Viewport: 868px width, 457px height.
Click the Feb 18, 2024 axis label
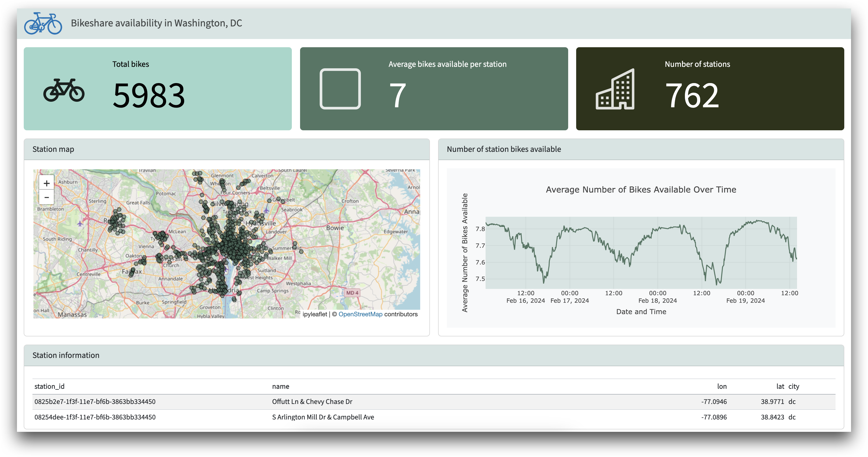pyautogui.click(x=657, y=301)
